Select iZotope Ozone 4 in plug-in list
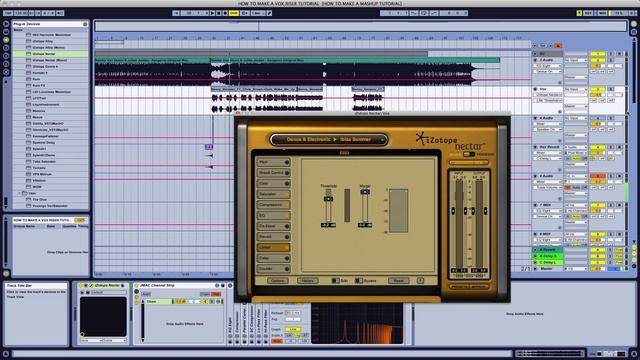The width and height of the screenshot is (640, 360). tap(50, 66)
